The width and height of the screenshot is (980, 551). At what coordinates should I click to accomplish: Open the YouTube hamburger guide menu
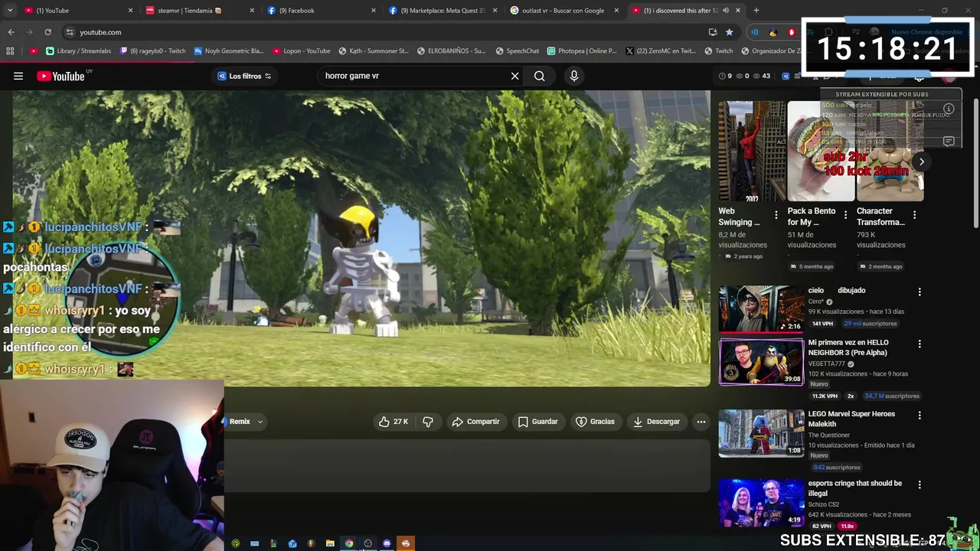pyautogui.click(x=18, y=76)
